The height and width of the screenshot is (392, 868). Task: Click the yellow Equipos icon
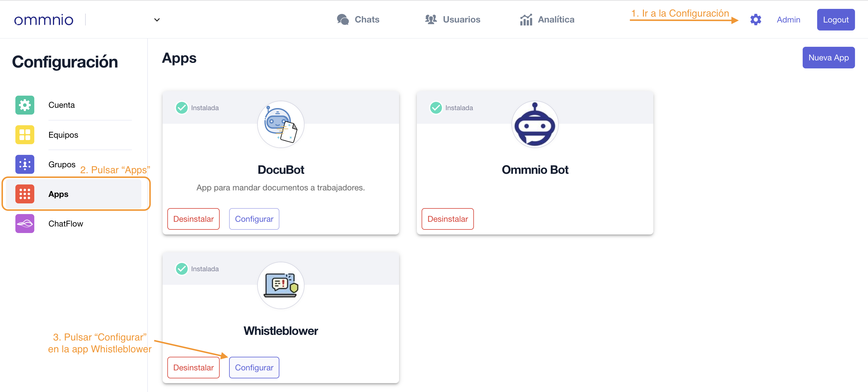(25, 135)
